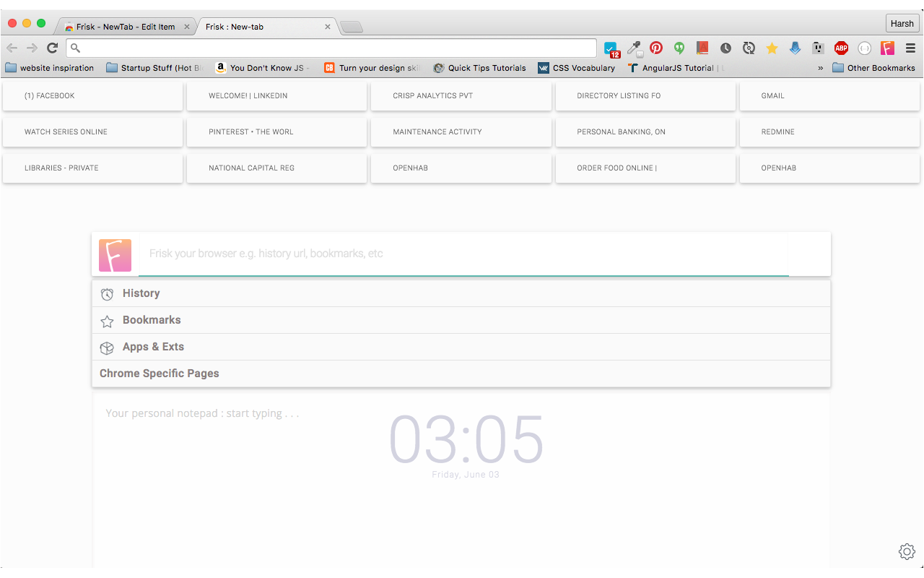Open the (1) FACEBOOK tile
Image resolution: width=924 pixels, height=578 pixels.
point(92,96)
